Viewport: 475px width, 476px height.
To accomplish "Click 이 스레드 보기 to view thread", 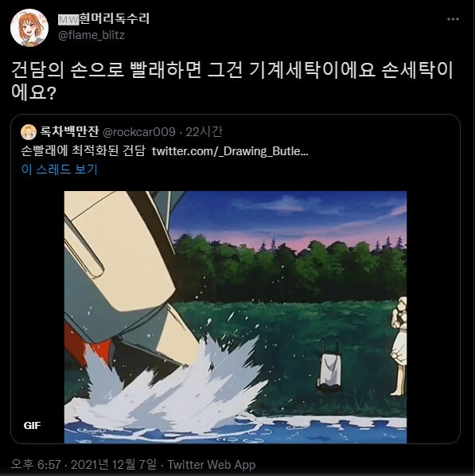I will (x=60, y=169).
